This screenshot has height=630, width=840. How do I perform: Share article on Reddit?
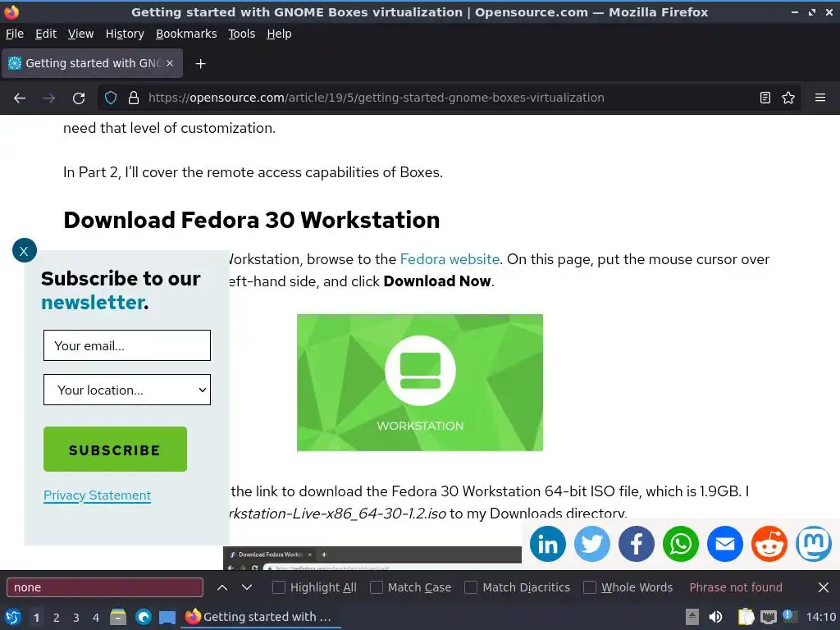pyautogui.click(x=769, y=544)
